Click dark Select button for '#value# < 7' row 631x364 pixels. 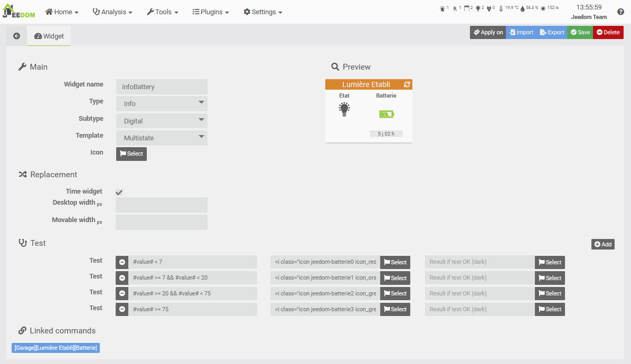click(550, 262)
